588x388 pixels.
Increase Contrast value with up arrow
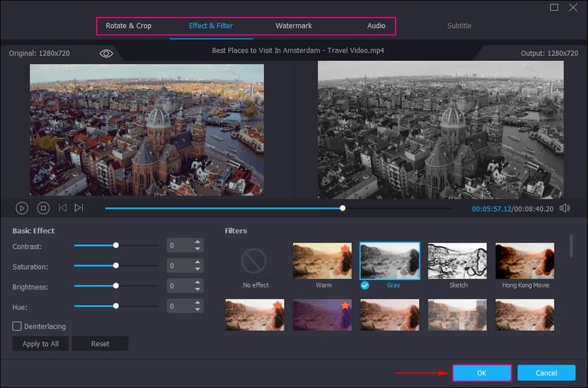coord(197,242)
